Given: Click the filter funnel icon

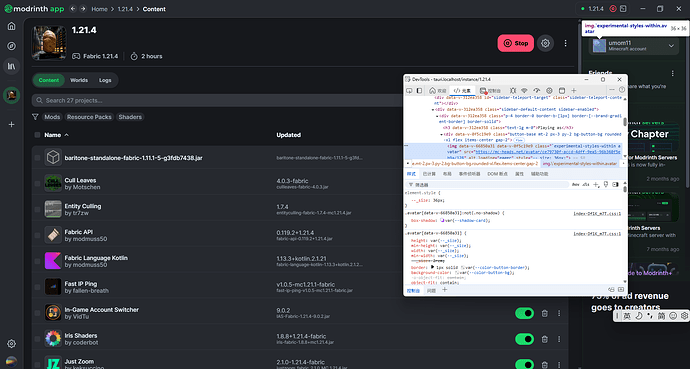Looking at the screenshot, I should (35, 117).
